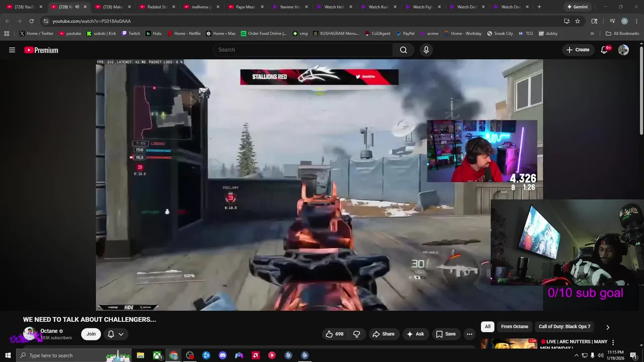Open more options for LIVE ARC NUTTERS video
This screenshot has height=362, width=644.
click(613, 342)
